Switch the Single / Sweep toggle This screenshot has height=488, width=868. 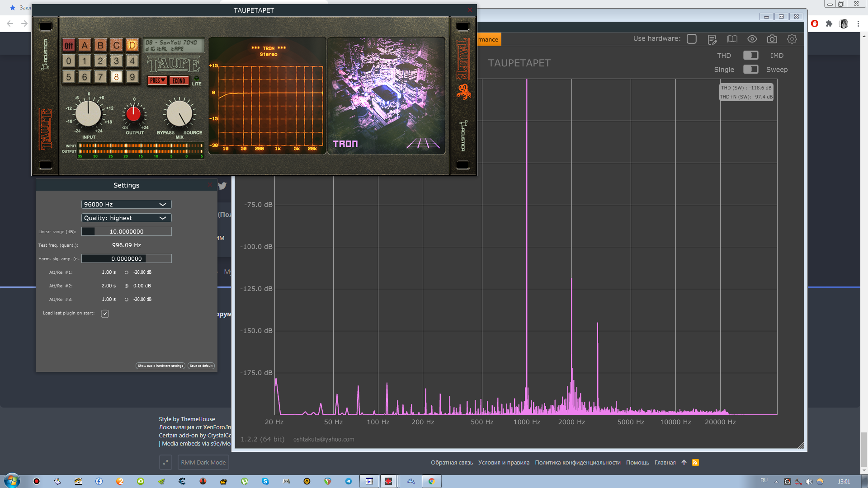750,69
